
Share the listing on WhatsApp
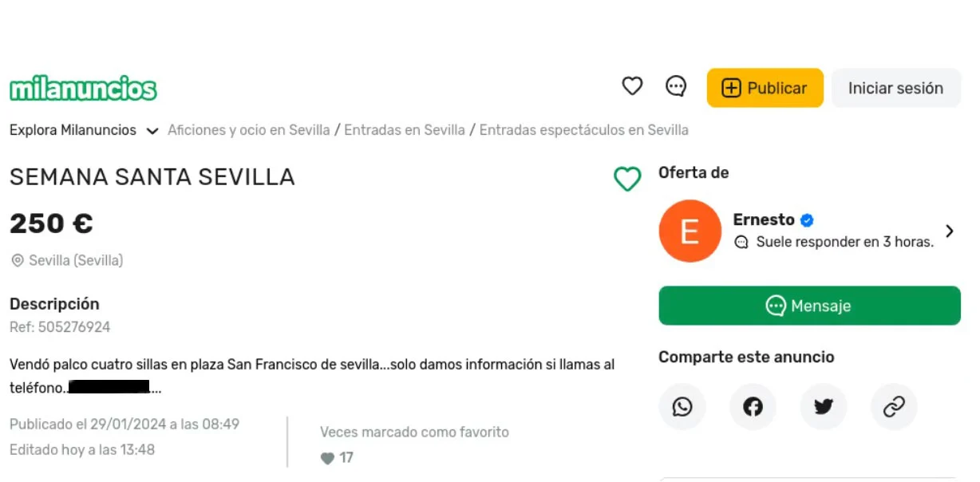[x=682, y=407]
